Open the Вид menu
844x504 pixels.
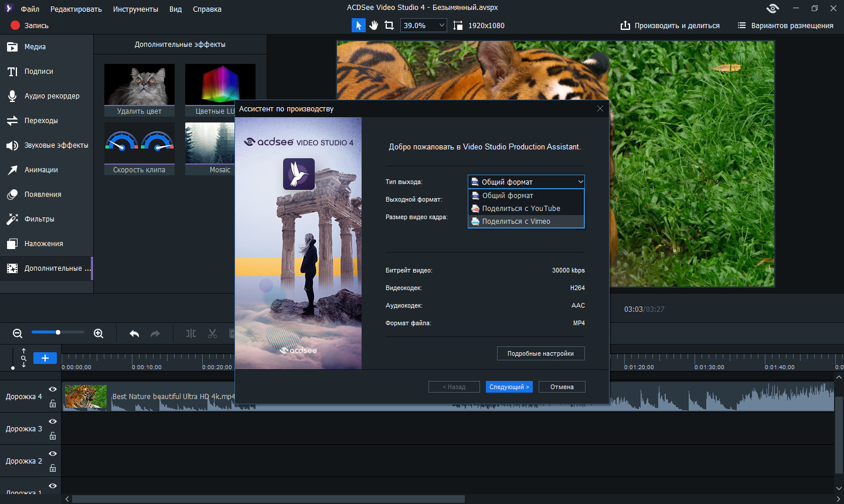[x=176, y=9]
